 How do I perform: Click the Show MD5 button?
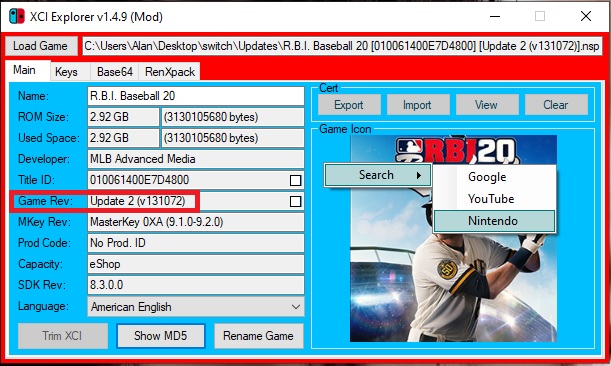[x=161, y=336]
